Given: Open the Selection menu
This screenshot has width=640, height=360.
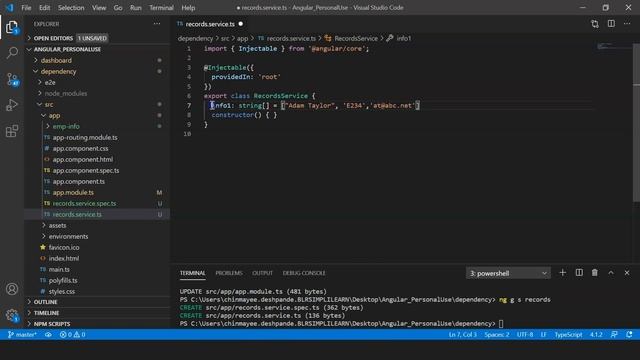Looking at the screenshot, I should click(x=71, y=7).
